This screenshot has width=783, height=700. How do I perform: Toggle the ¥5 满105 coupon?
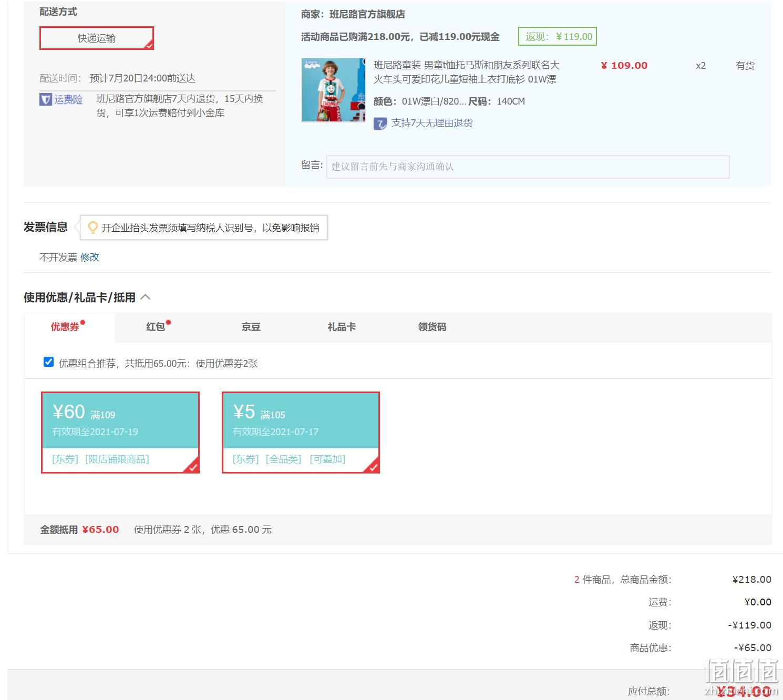(301, 433)
